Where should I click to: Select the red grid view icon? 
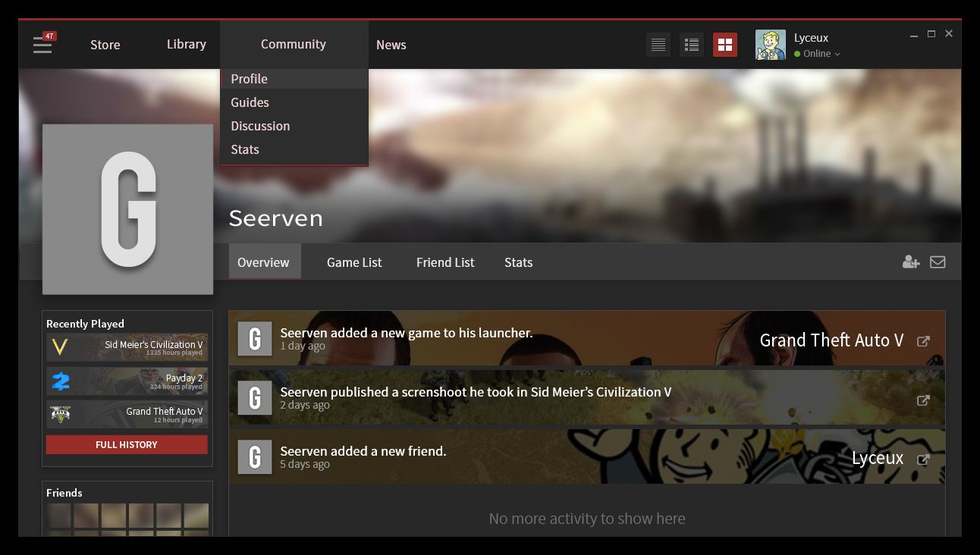(725, 45)
